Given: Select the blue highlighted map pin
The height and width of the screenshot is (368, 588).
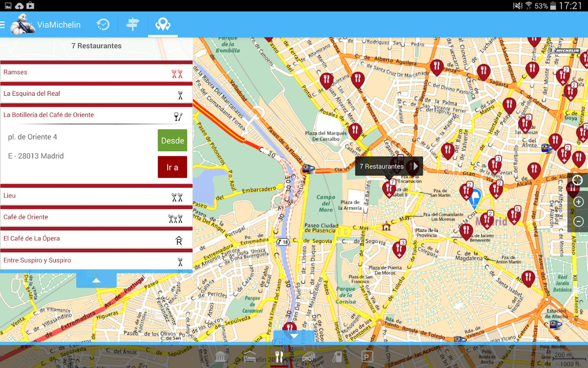Looking at the screenshot, I should click(474, 199).
